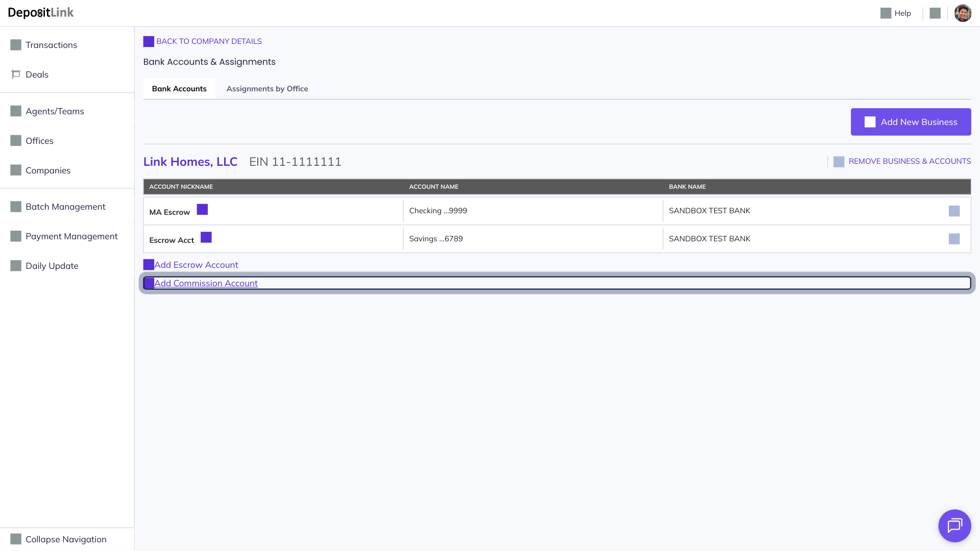Open Transactions in the sidebar
980x551 pixels.
[51, 45]
